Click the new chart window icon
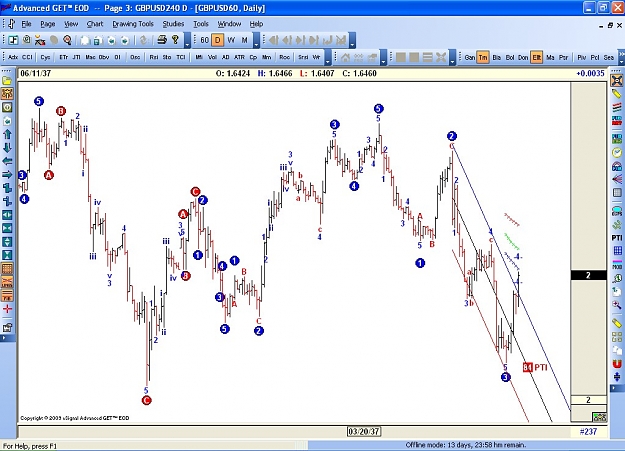The width and height of the screenshot is (625, 451). [13, 40]
